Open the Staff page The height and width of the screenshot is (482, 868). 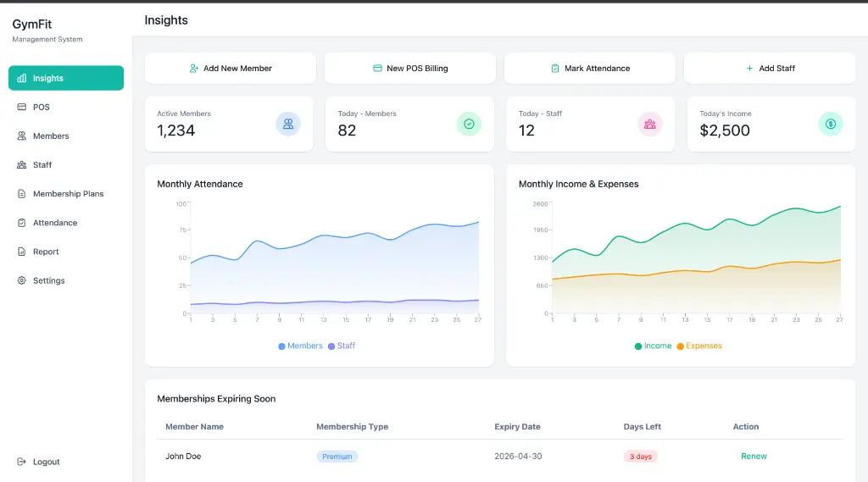[66, 165]
